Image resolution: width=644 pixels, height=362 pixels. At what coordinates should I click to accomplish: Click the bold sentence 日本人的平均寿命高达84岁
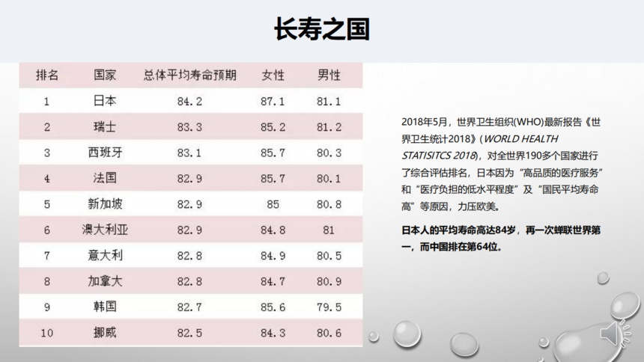tap(458, 230)
